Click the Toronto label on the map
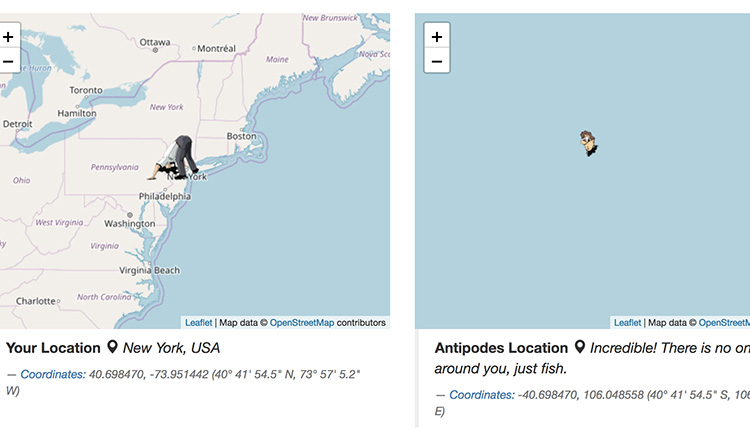 click(x=86, y=90)
